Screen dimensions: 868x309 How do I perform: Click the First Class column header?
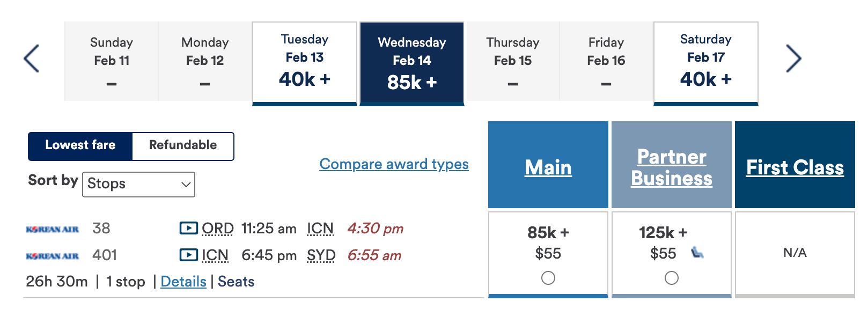tap(795, 167)
